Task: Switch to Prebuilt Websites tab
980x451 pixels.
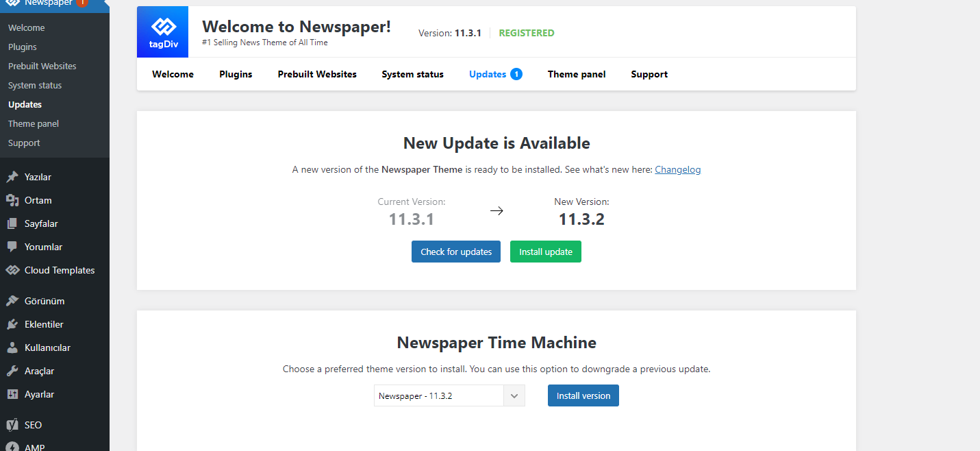Action: pyautogui.click(x=317, y=74)
